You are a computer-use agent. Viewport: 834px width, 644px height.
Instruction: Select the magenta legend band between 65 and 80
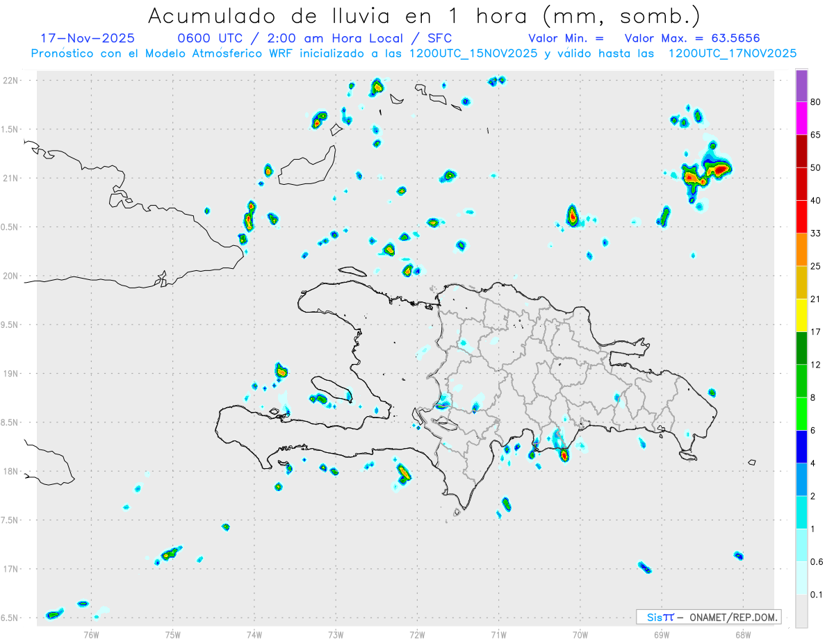(x=801, y=118)
